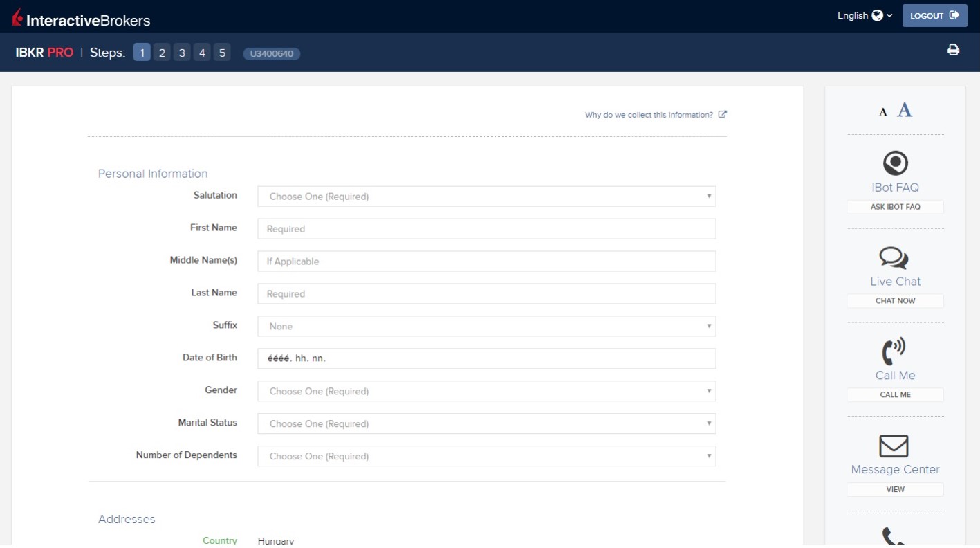This screenshot has height=548, width=980.
Task: Click the Interactive Brokers logo
Action: (81, 19)
